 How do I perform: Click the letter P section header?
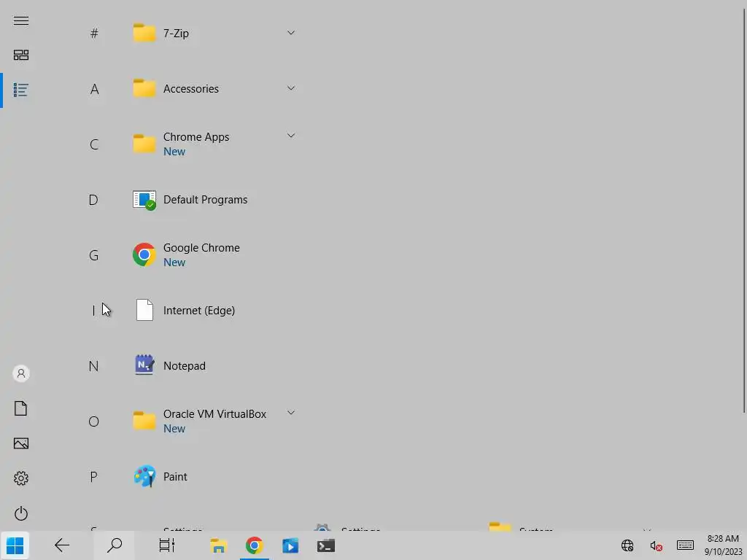tap(94, 477)
